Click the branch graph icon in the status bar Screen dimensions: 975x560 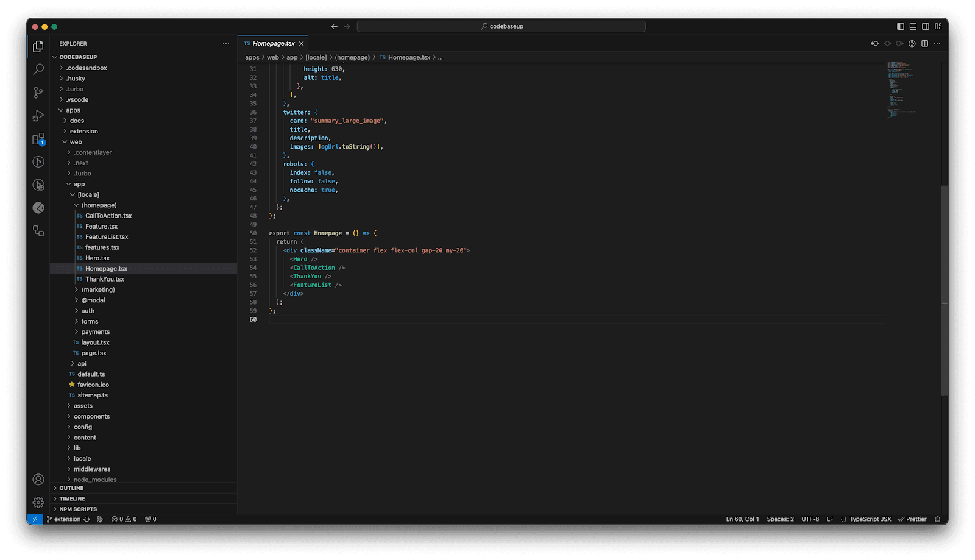coord(100,519)
